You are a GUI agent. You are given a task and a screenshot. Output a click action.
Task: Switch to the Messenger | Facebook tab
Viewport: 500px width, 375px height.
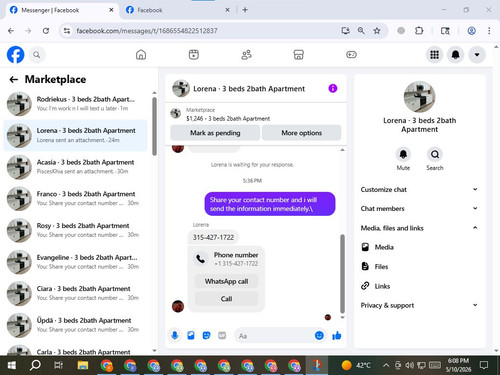click(62, 10)
